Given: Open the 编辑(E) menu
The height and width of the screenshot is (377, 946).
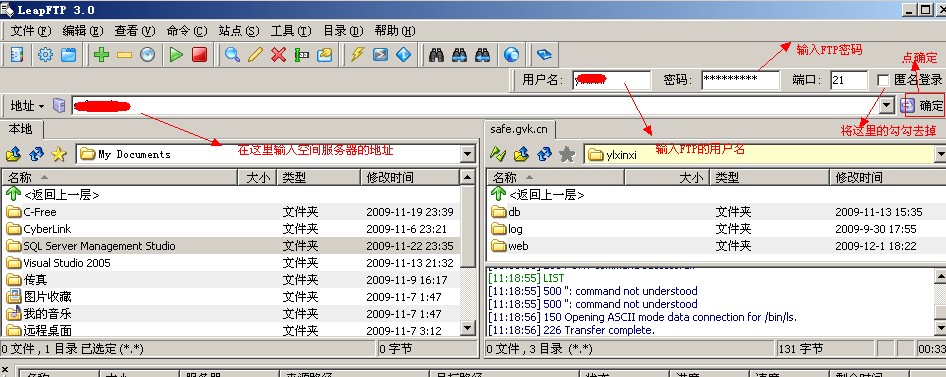Looking at the screenshot, I should [83, 31].
